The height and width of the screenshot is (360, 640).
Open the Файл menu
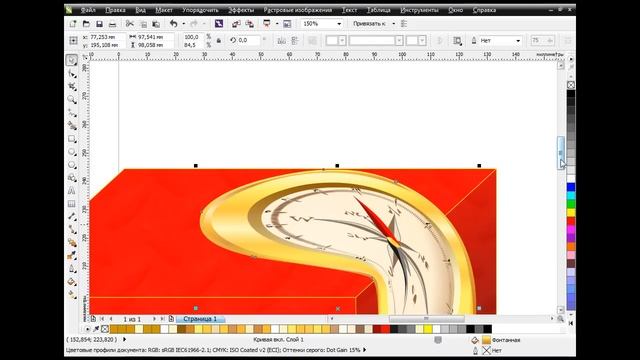pos(88,10)
